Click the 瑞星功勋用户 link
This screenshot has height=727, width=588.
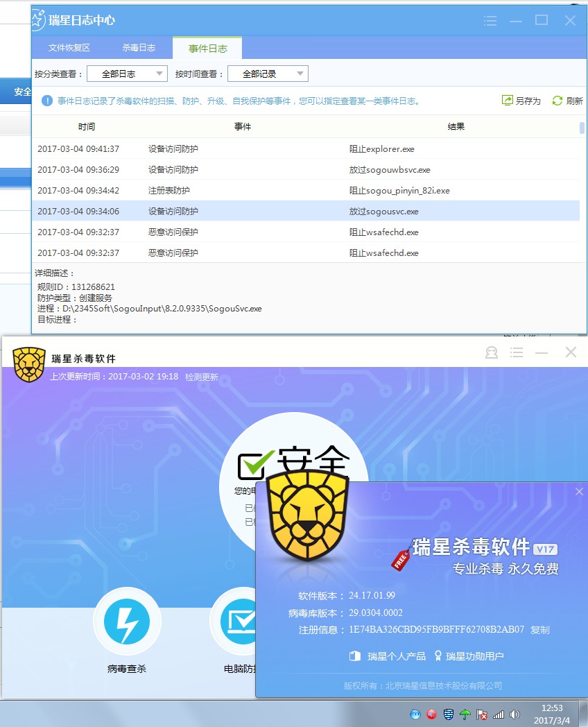pos(474,656)
